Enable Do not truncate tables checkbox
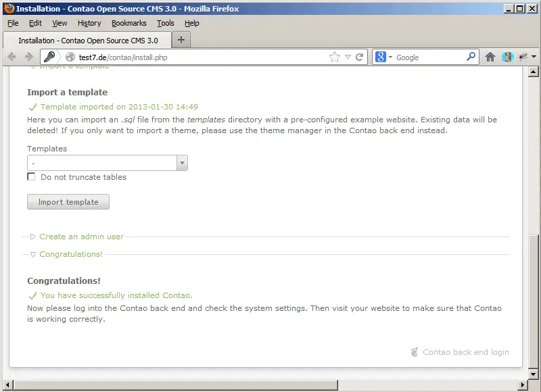The height and width of the screenshot is (392, 541). [x=31, y=176]
